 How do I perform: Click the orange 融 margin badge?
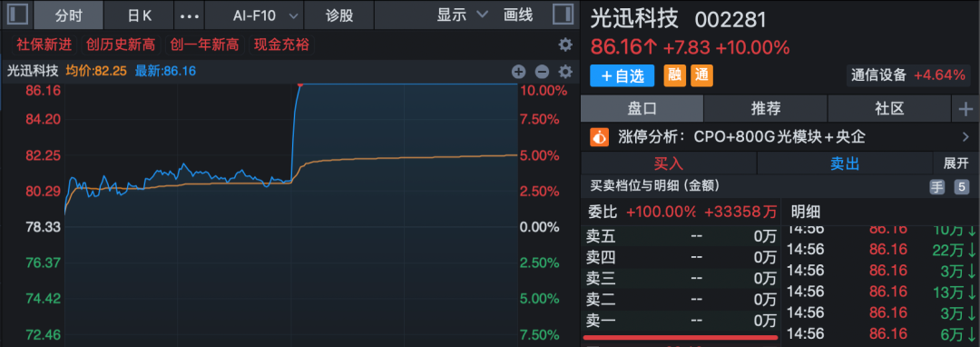pyautogui.click(x=674, y=75)
